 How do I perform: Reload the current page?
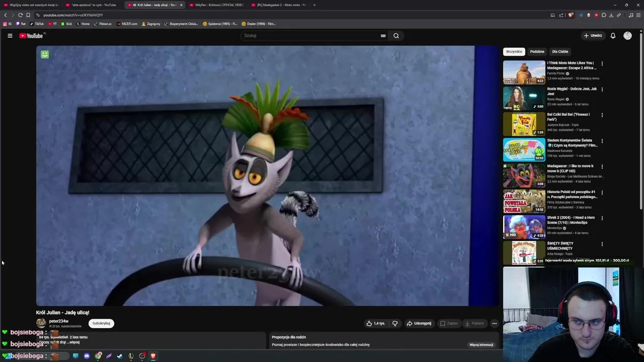20,15
